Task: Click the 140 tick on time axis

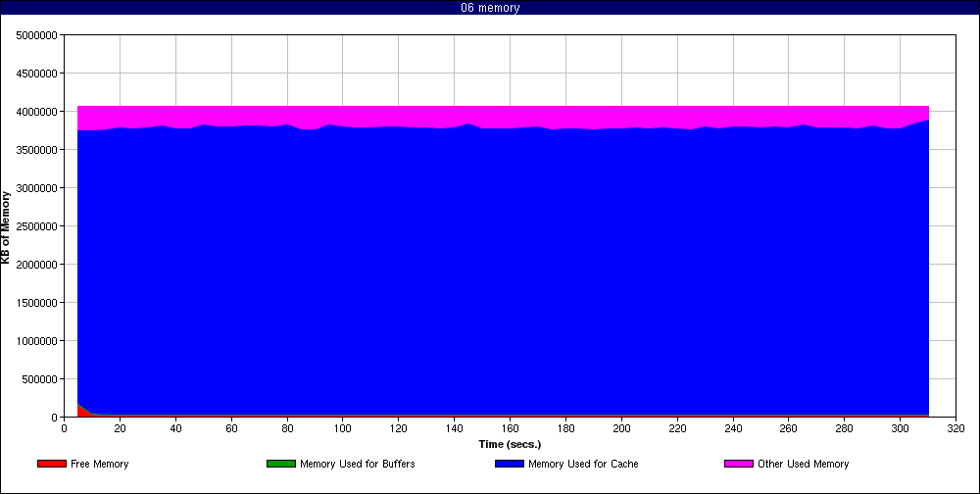Action: pos(455,429)
